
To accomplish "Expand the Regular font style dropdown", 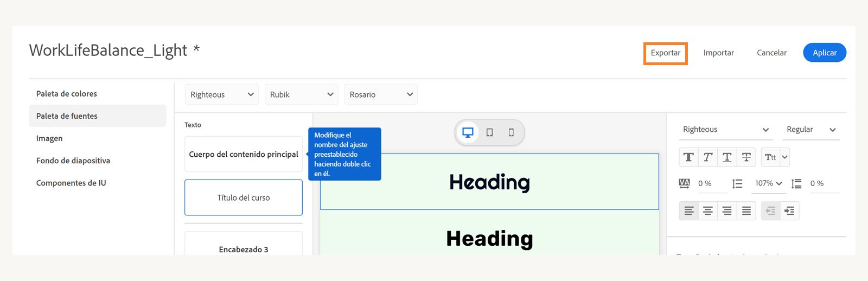I will pyautogui.click(x=811, y=130).
